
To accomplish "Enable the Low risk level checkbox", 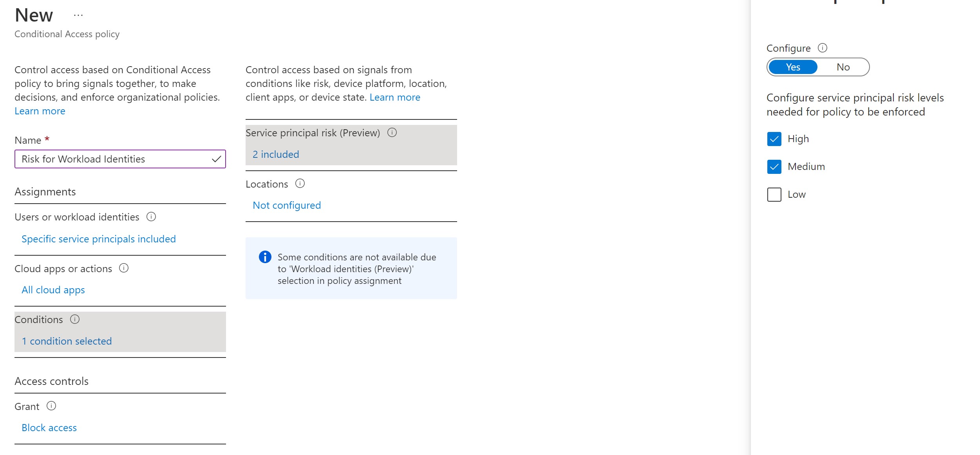I will [x=774, y=194].
